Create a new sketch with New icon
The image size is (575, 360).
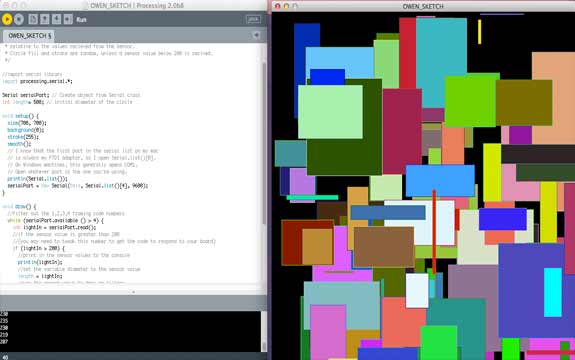tap(33, 19)
